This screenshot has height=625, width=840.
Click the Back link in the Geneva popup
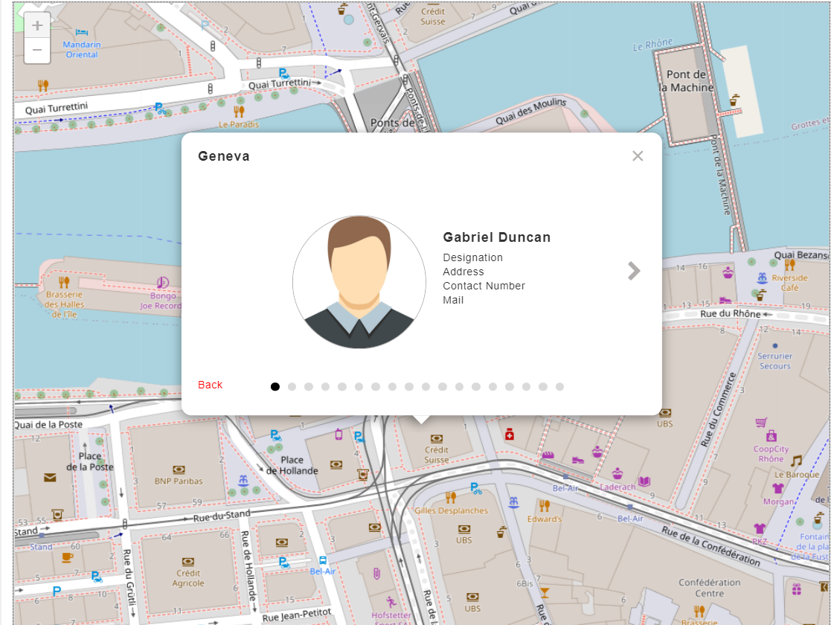coord(211,385)
